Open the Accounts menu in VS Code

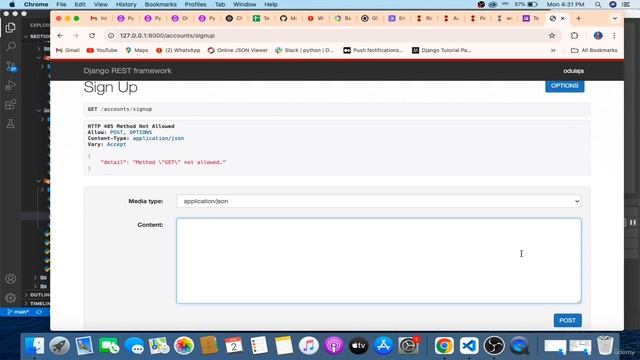tap(11, 279)
